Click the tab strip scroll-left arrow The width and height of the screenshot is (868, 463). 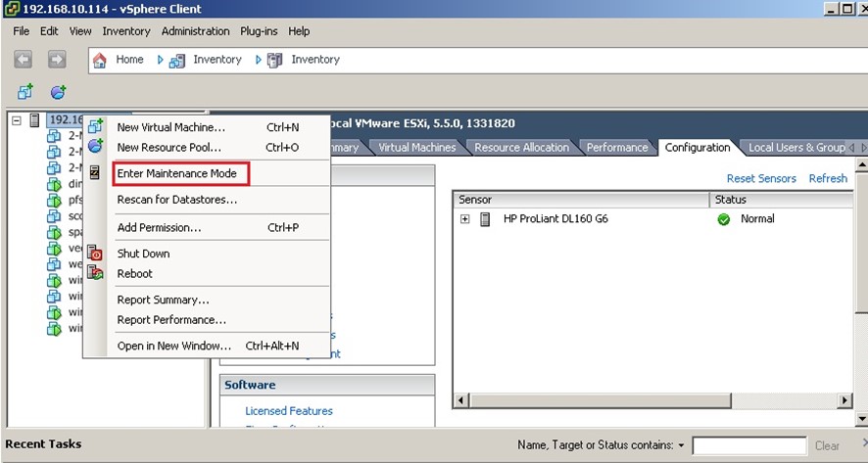point(850,148)
